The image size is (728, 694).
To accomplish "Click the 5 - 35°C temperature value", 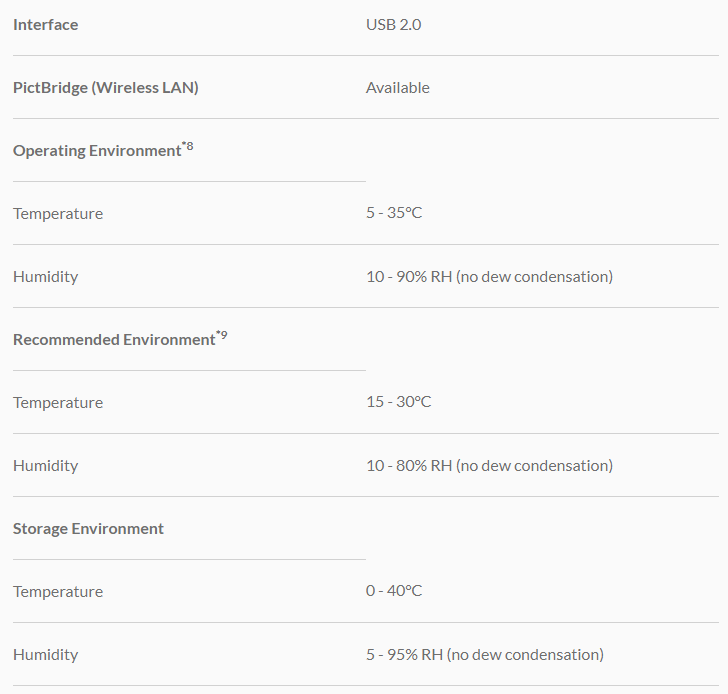I will coord(393,213).
